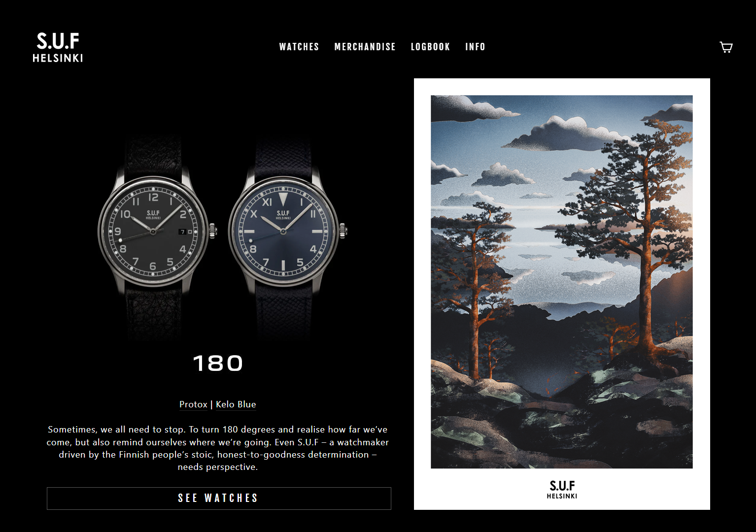Click the S.U.F Helsinki logo in header
The height and width of the screenshot is (532, 756).
point(58,47)
